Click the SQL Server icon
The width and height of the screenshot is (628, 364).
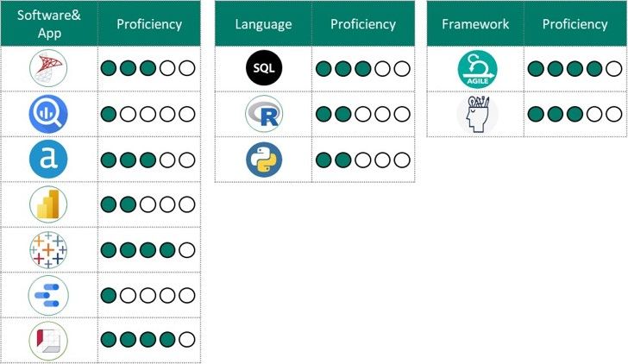[x=48, y=68]
